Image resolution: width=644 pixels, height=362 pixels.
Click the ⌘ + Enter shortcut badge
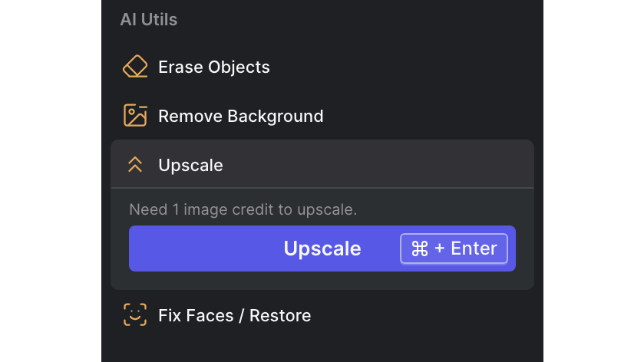point(454,248)
